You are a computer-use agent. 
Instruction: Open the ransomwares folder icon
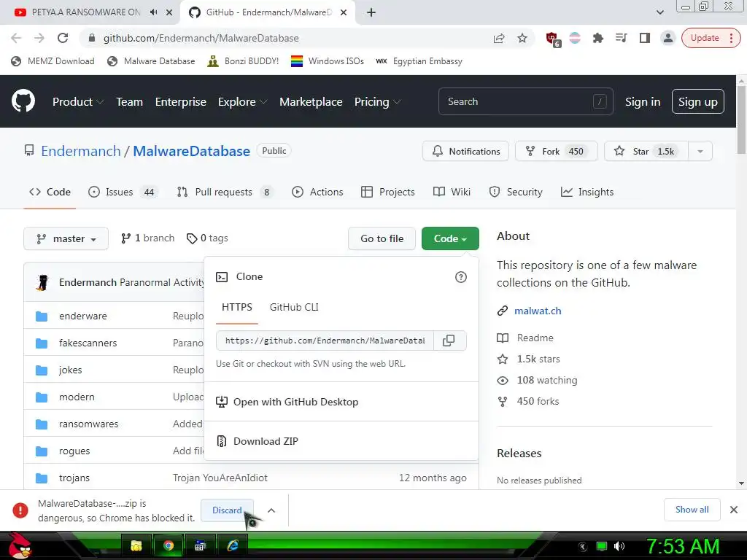(42, 424)
